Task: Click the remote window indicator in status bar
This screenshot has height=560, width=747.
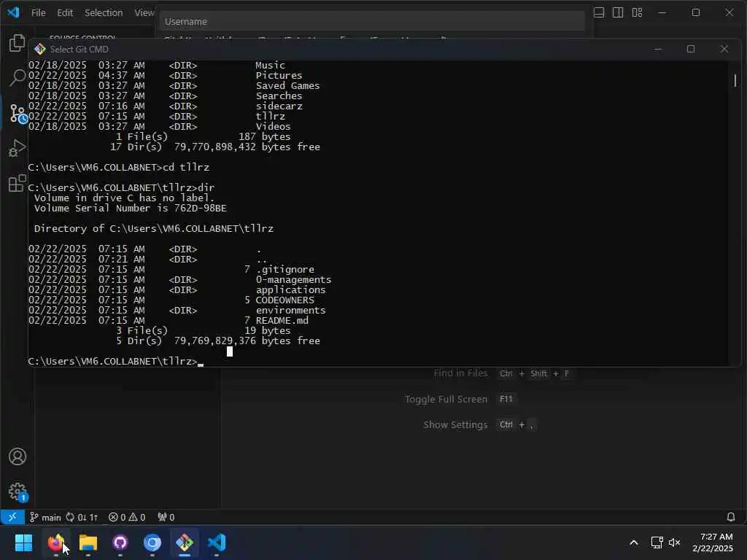Action: click(12, 517)
